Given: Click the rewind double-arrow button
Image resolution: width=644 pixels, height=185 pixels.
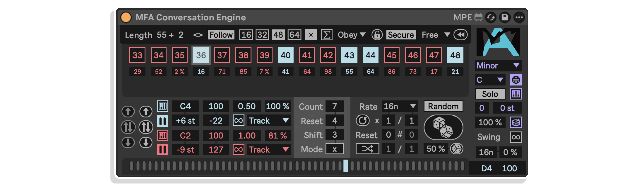Looking at the screenshot, I should click(x=461, y=35).
